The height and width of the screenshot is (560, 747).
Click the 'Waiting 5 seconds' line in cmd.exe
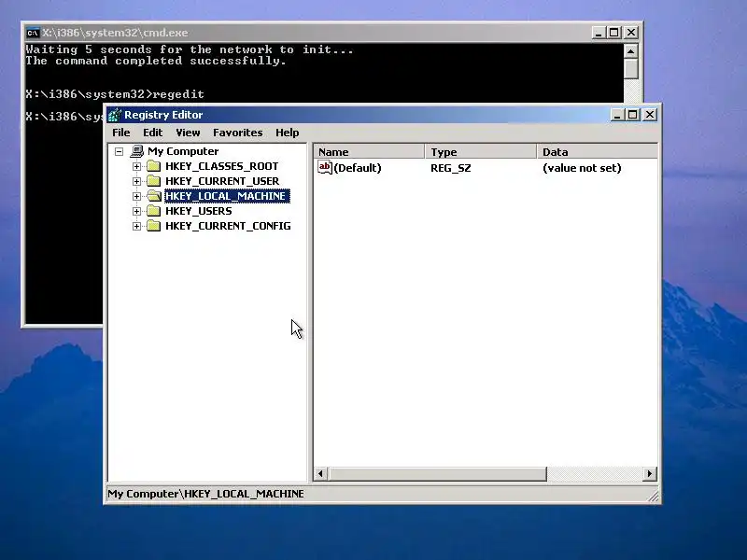(x=190, y=49)
